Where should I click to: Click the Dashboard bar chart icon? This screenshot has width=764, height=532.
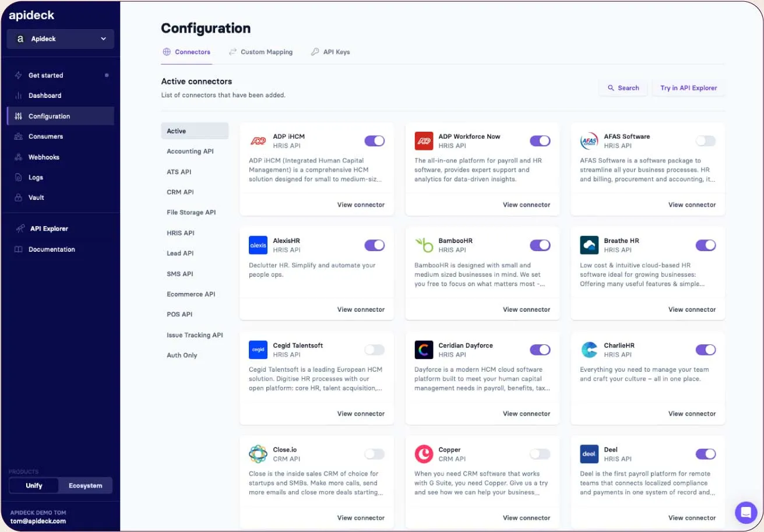19,96
